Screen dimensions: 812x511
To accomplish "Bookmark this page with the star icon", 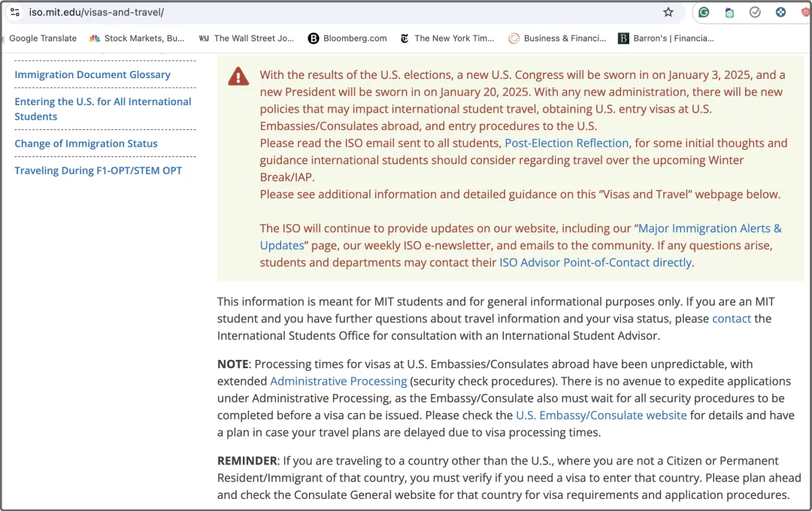I will tap(668, 12).
